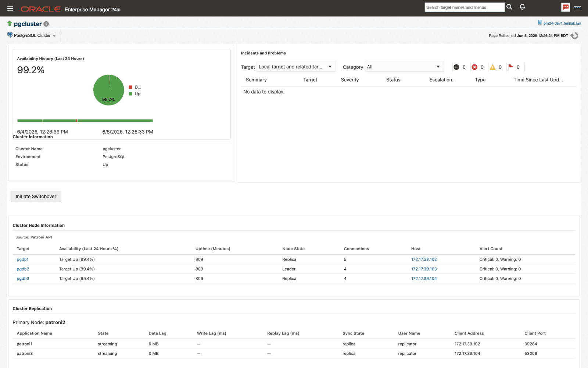This screenshot has width=588, height=368.
Task: Click the pgcluster page title
Action: [28, 24]
